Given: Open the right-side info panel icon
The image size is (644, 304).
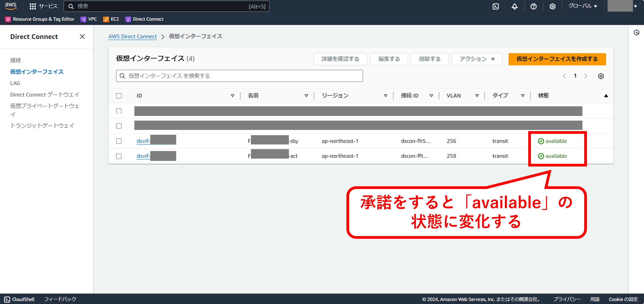Looking at the screenshot, I should tap(636, 33).
